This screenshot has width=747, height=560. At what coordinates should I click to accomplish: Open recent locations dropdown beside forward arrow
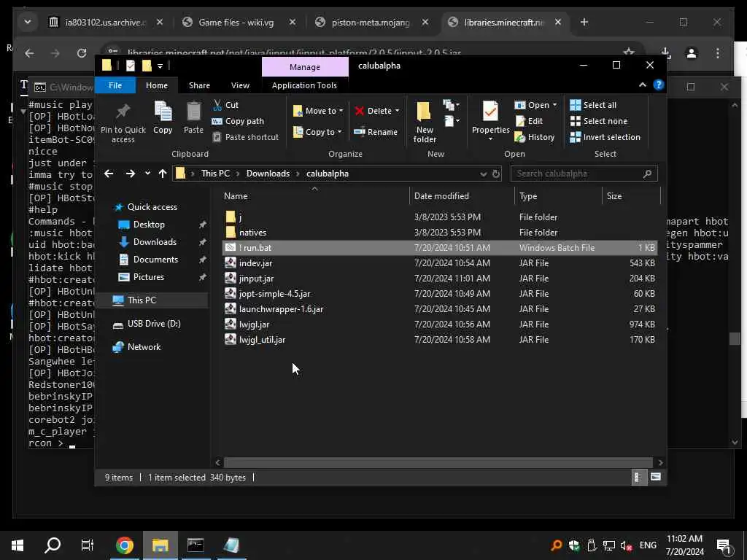click(147, 174)
